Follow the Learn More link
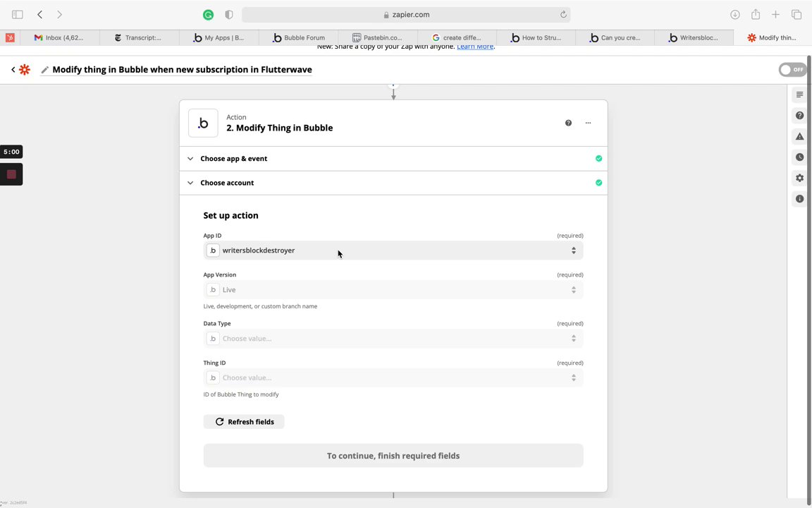 475,47
